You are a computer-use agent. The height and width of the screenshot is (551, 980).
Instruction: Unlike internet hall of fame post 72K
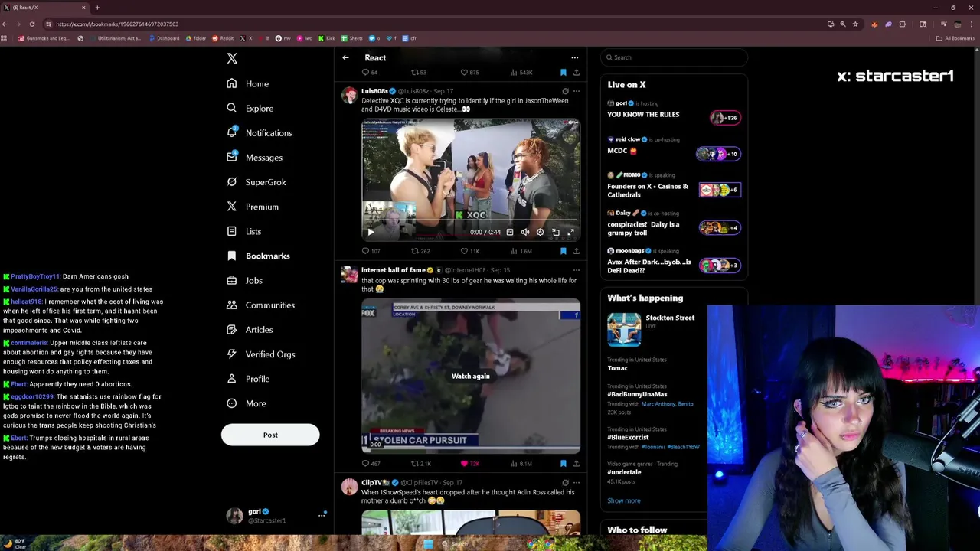pyautogui.click(x=469, y=463)
